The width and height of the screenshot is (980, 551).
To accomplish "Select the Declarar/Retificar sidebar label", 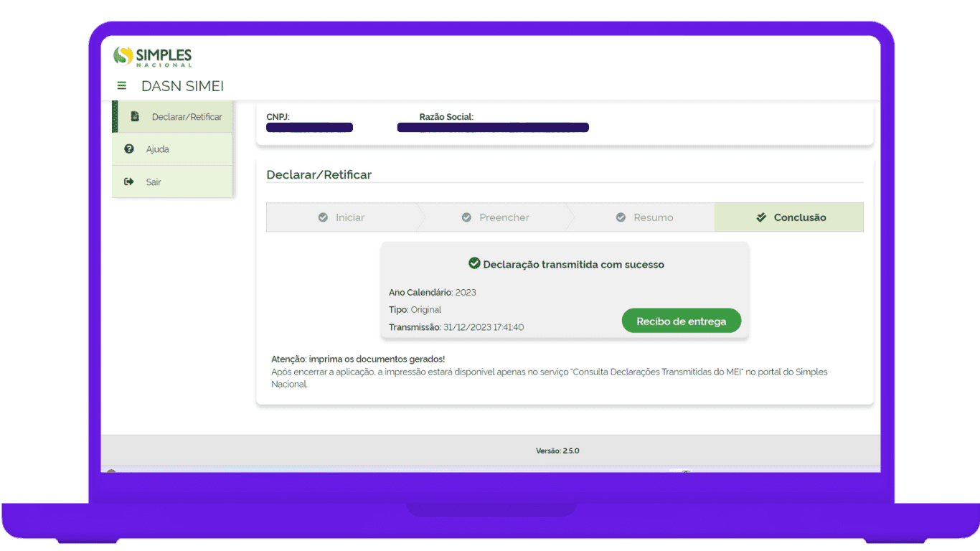I will (187, 117).
